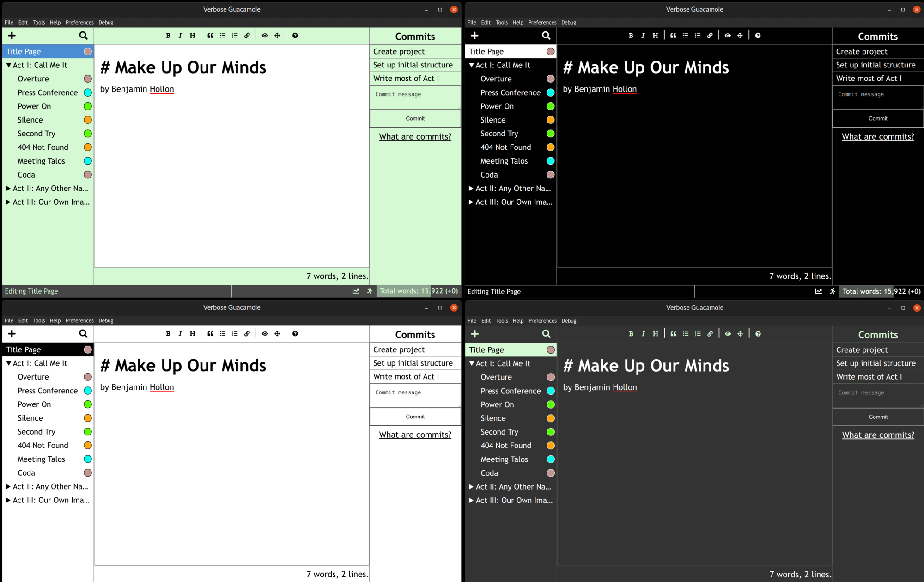Click Press Conference's cyan status dot in green window
Screen dimensions: 924x582
tap(88, 93)
